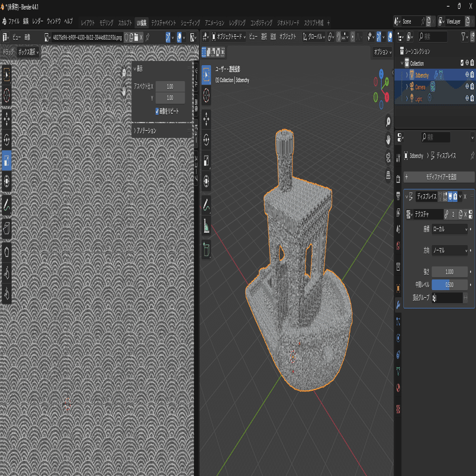The image size is (476, 476).
Task: Open the Physics properties tab icon
Action: click(398, 338)
